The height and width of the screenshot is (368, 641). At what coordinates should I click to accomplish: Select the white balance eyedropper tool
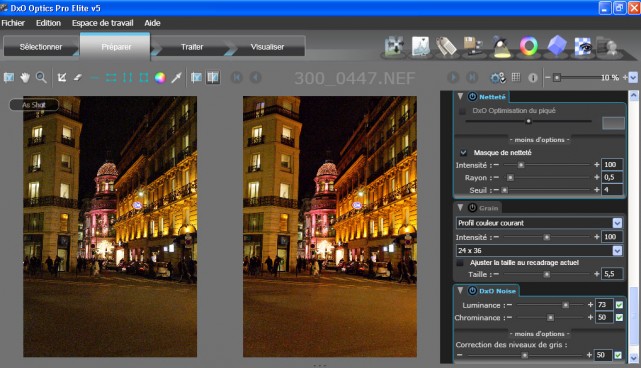[176, 77]
